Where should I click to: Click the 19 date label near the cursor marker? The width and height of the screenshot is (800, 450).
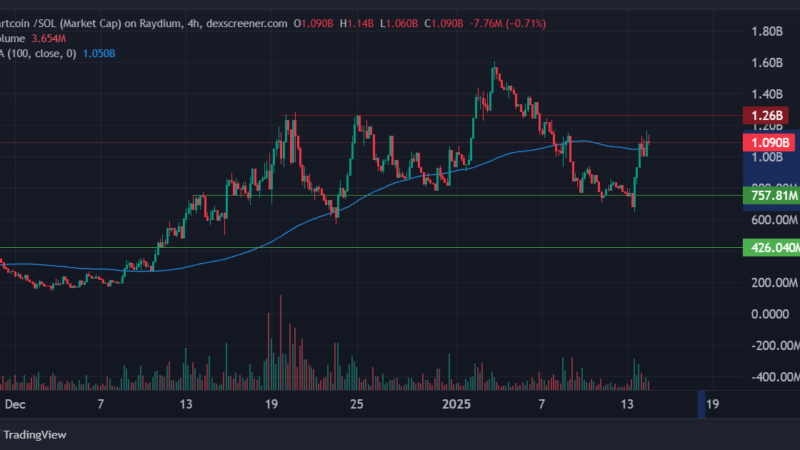click(712, 405)
